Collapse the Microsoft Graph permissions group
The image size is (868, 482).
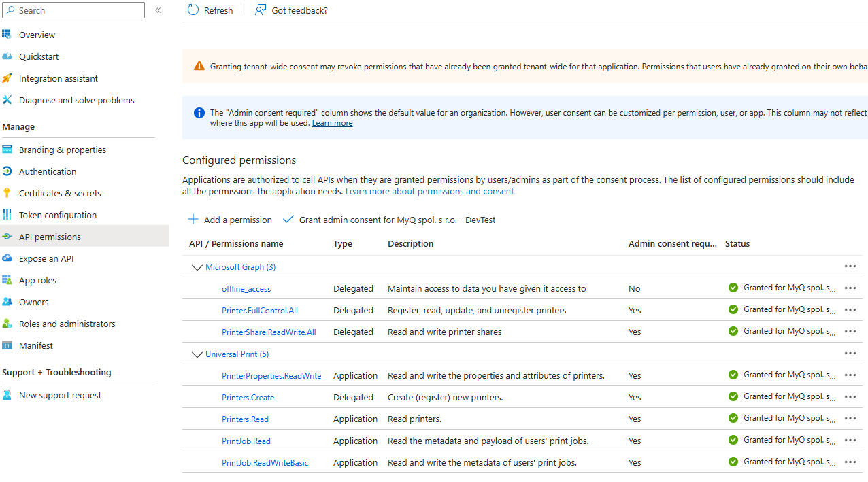(x=197, y=267)
